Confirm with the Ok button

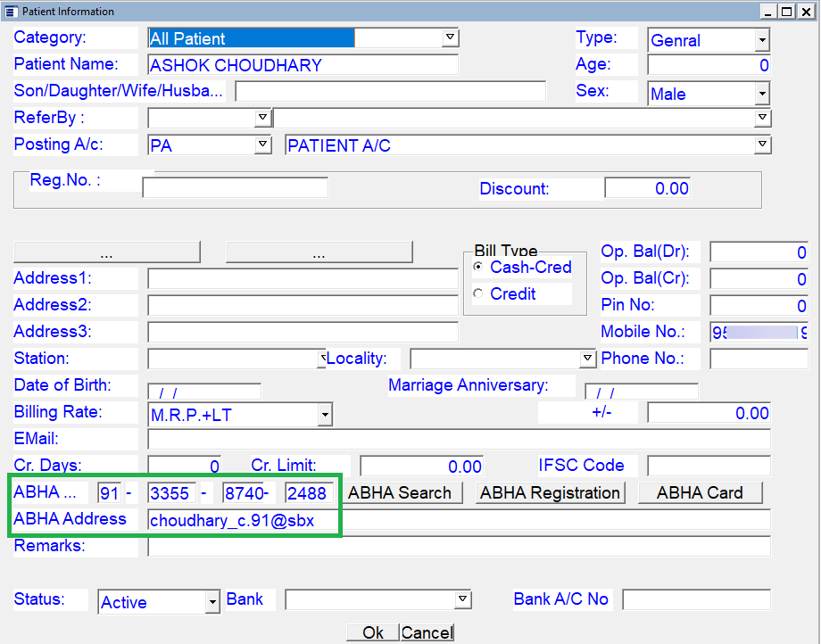point(373,632)
